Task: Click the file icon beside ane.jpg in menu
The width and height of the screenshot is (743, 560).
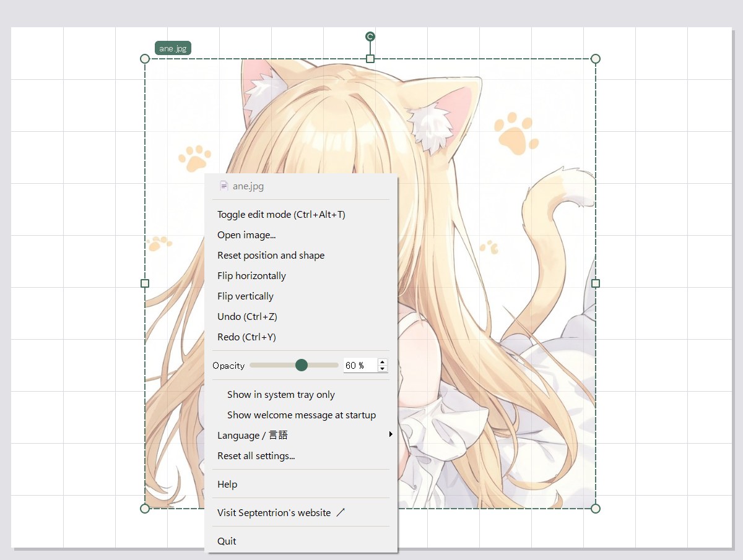Action: [x=224, y=186]
